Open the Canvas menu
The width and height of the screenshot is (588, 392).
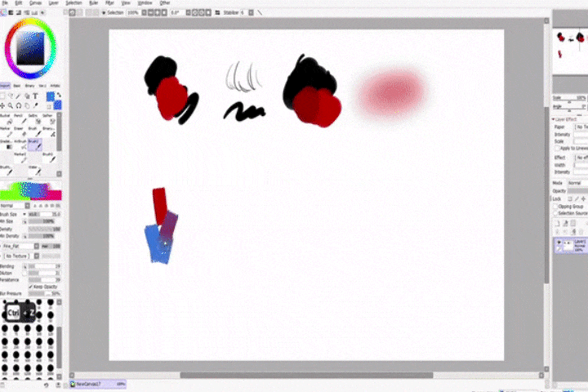[35, 2]
